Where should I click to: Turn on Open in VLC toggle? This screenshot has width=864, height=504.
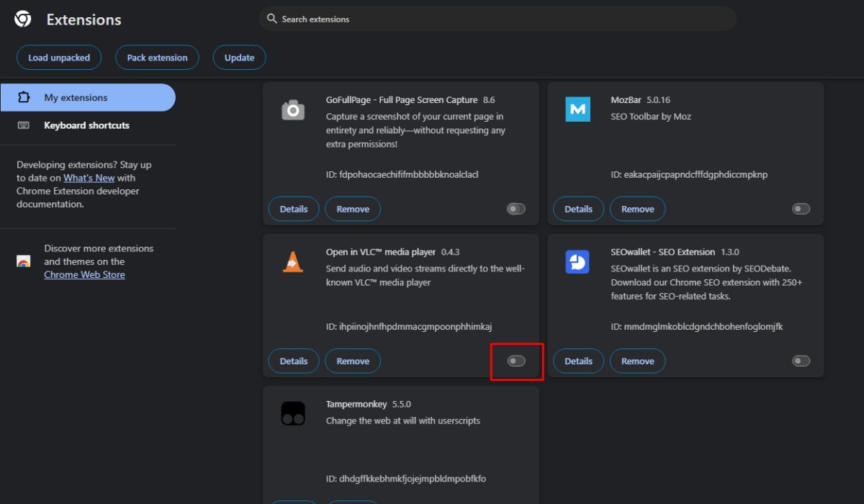516,361
